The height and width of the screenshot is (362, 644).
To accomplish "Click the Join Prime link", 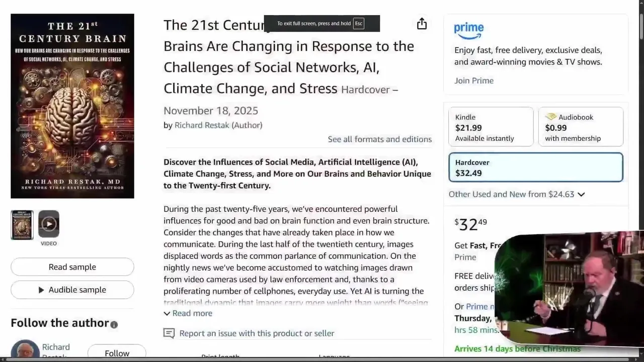I will click(x=474, y=80).
